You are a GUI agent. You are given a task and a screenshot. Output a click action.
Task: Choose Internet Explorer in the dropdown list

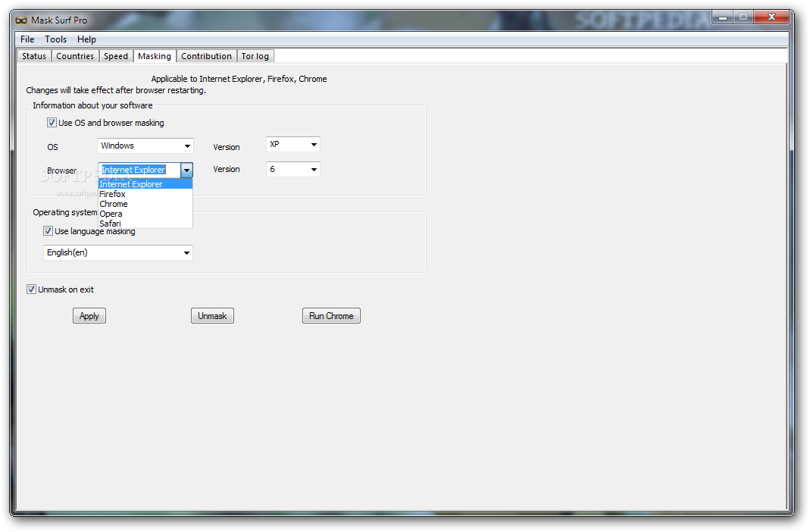[x=145, y=184]
